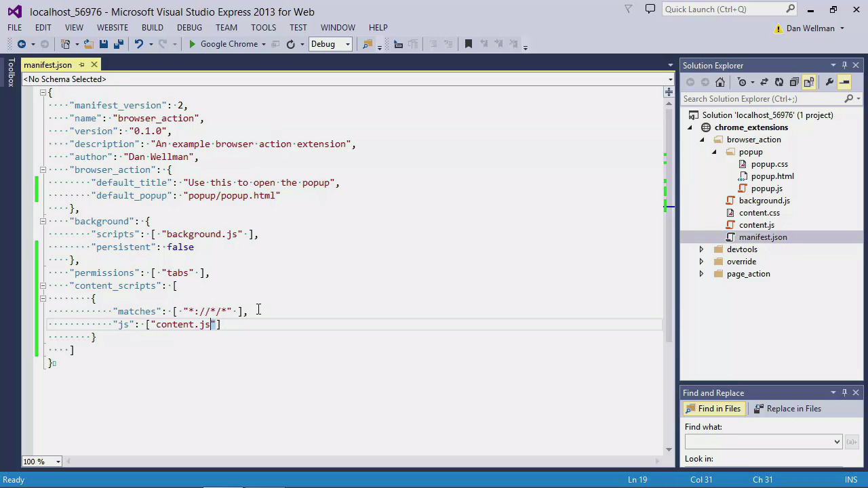Open the BUILD menu
Viewport: 868px width, 488px height.
[152, 28]
